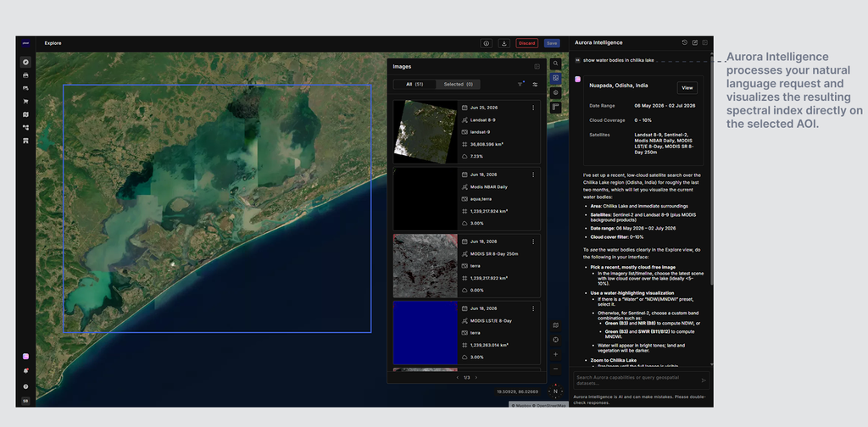Zoom out on the map
The image size is (868, 427).
pos(556,369)
